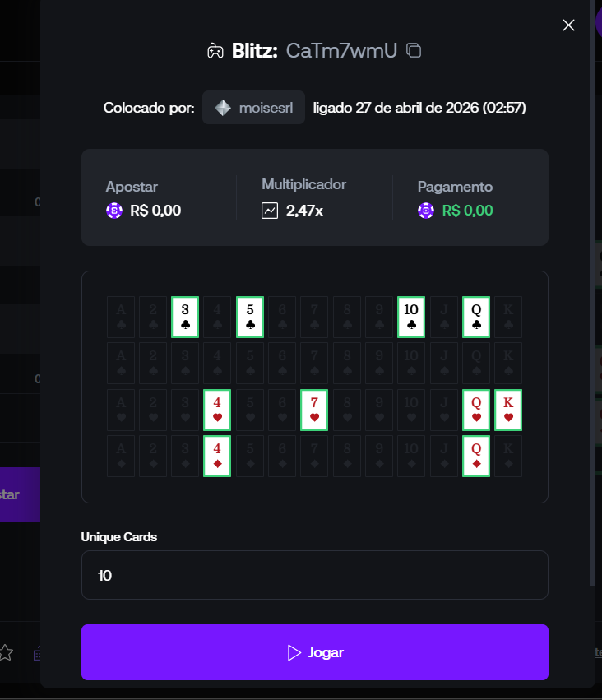The height and width of the screenshot is (700, 602).
Task: Select the King of hearts card
Action: coord(508,410)
